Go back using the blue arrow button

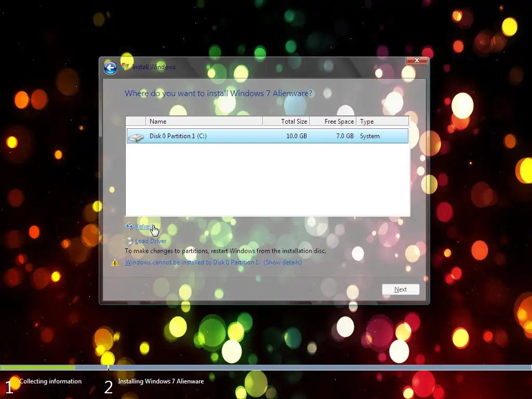(x=110, y=68)
